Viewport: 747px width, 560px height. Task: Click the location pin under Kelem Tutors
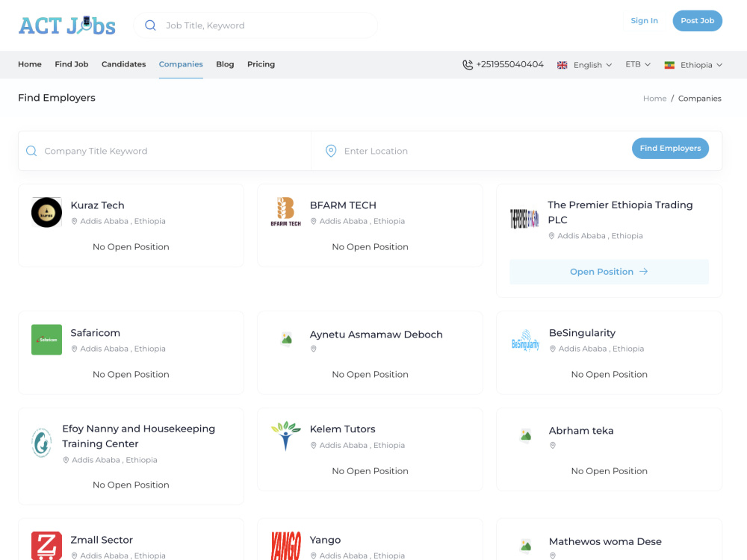(x=314, y=446)
